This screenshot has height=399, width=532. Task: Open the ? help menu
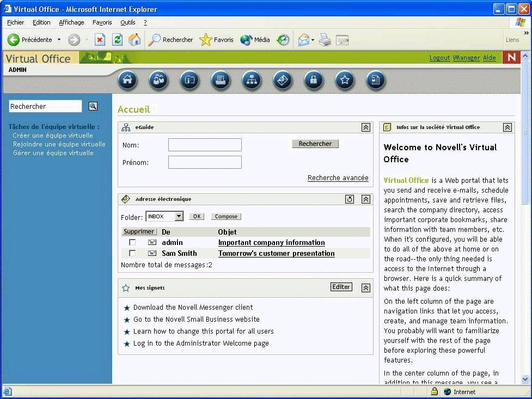145,22
